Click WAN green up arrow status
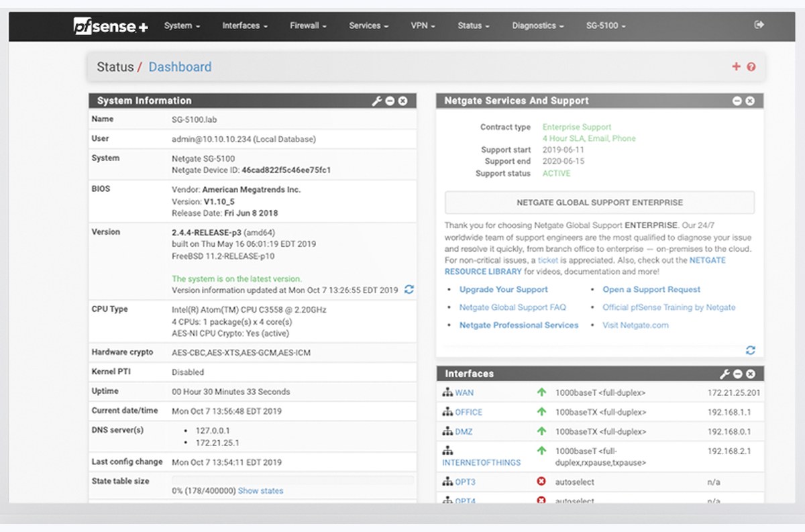Viewport: 805px width, 532px height. click(541, 392)
